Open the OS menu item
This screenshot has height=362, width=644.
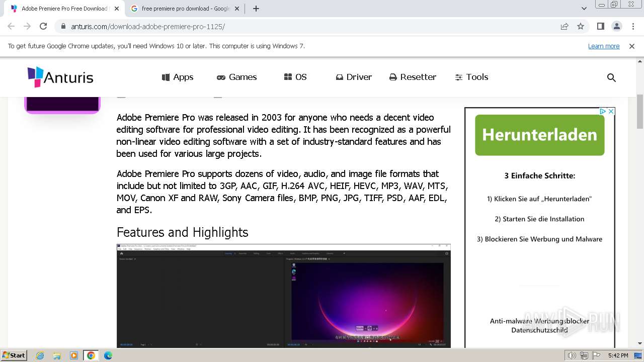[x=295, y=77]
